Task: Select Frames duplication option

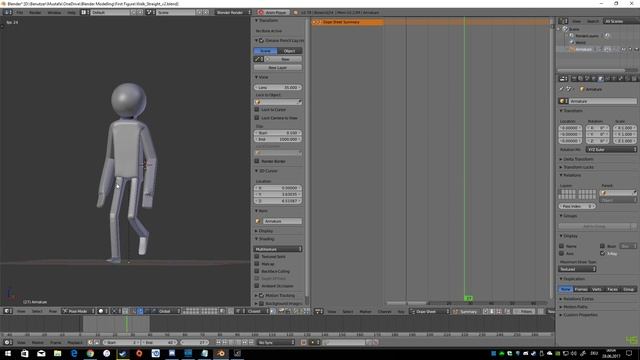Action: 581,289
